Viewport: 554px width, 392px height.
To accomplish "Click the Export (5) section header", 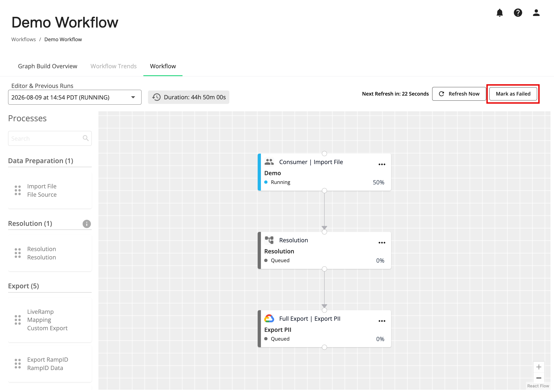I will [x=23, y=286].
